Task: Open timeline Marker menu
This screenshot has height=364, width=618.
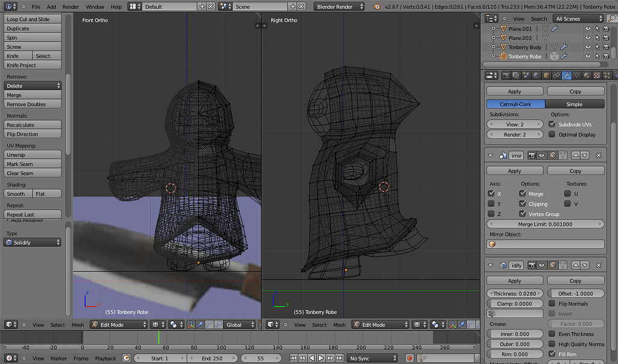Action: coord(59,358)
